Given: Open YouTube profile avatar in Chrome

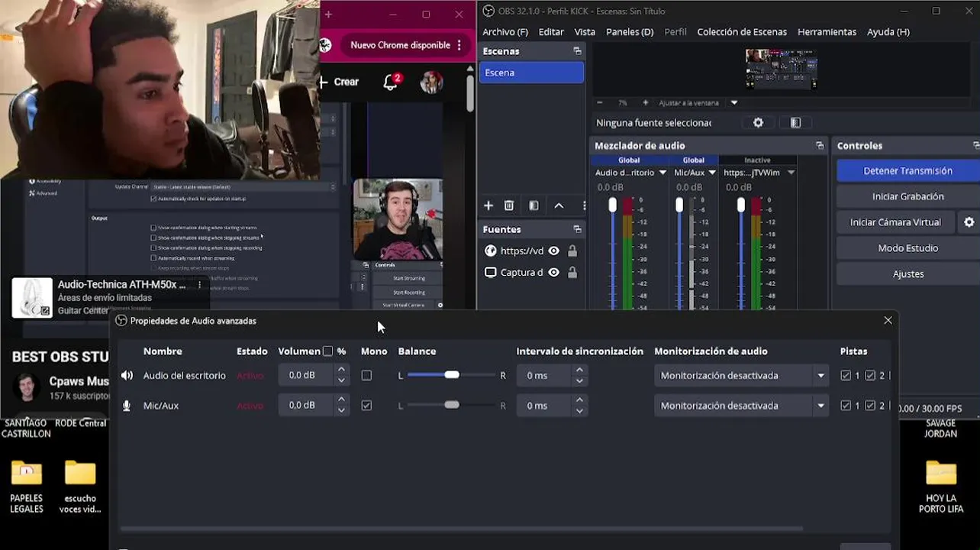Looking at the screenshot, I should [x=432, y=82].
